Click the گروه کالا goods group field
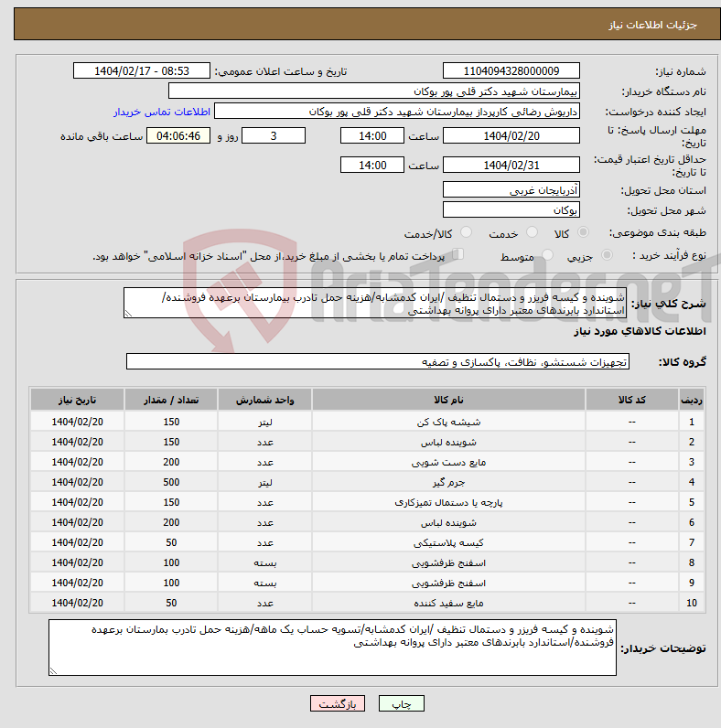 coord(378,361)
